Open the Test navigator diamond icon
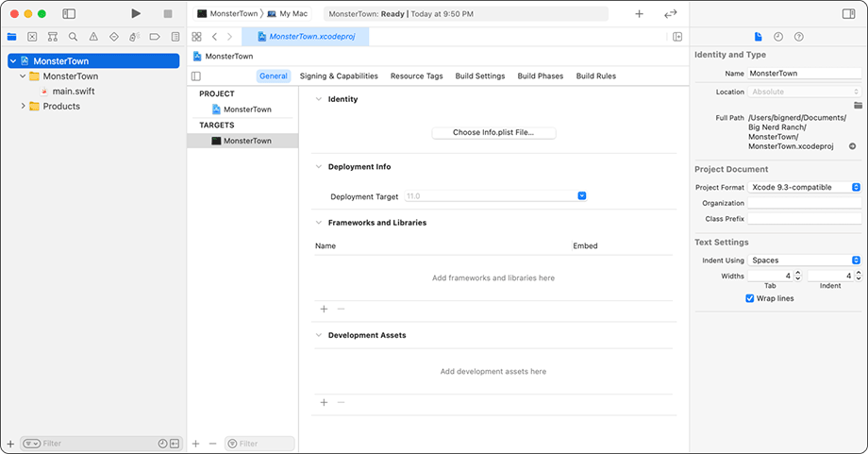The height and width of the screenshot is (454, 868). [114, 37]
